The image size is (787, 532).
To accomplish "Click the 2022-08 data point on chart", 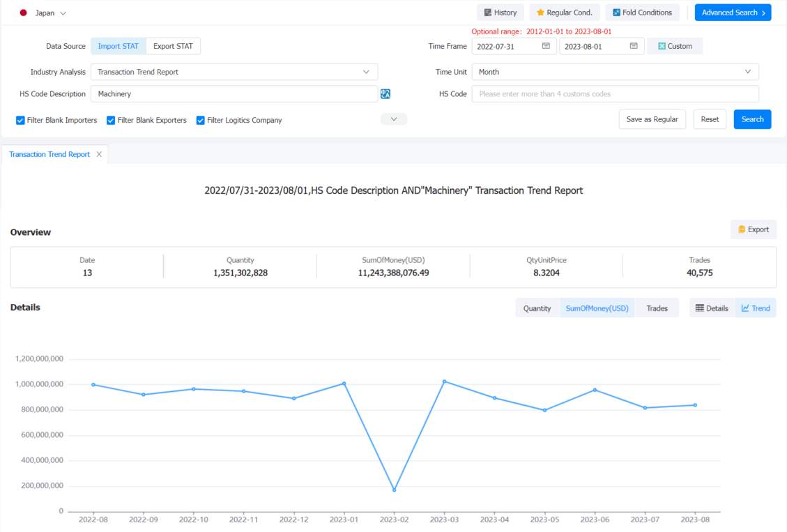I will (93, 385).
